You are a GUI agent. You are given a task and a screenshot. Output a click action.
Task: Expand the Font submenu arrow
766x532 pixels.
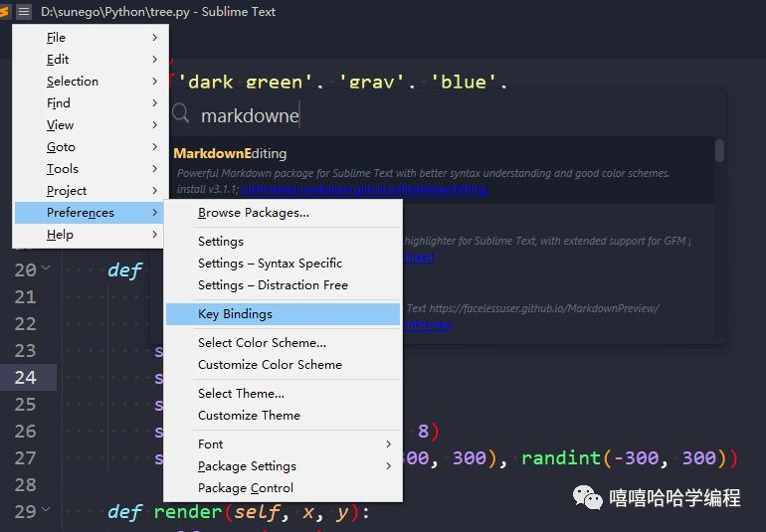tap(389, 444)
